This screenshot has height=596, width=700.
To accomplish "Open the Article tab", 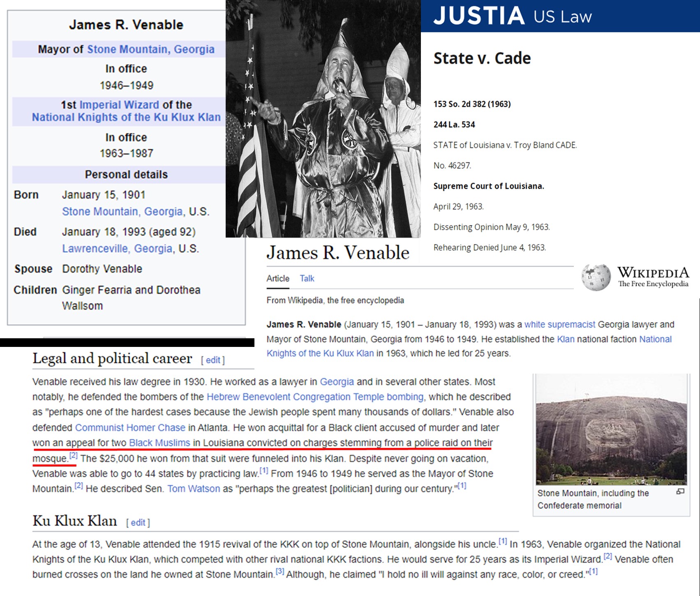I will click(x=278, y=278).
